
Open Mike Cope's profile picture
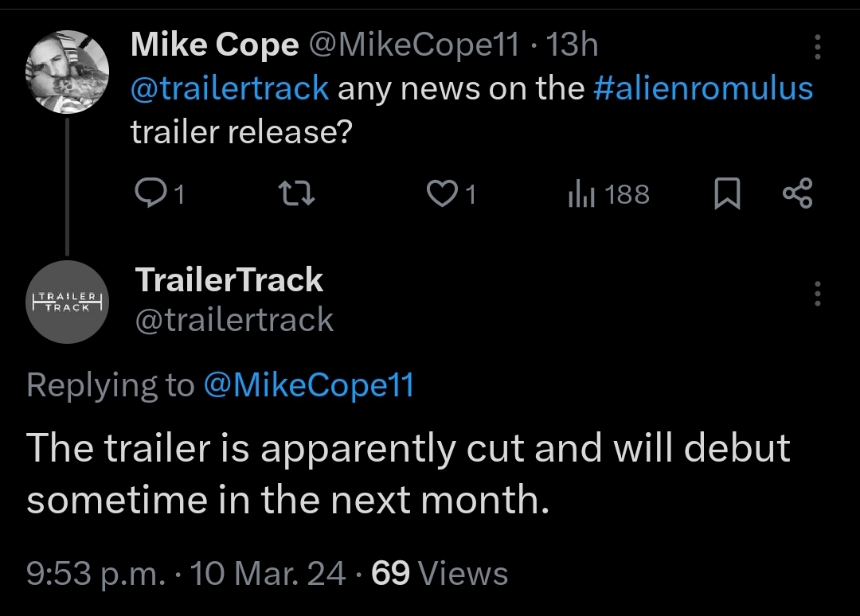tap(68, 72)
